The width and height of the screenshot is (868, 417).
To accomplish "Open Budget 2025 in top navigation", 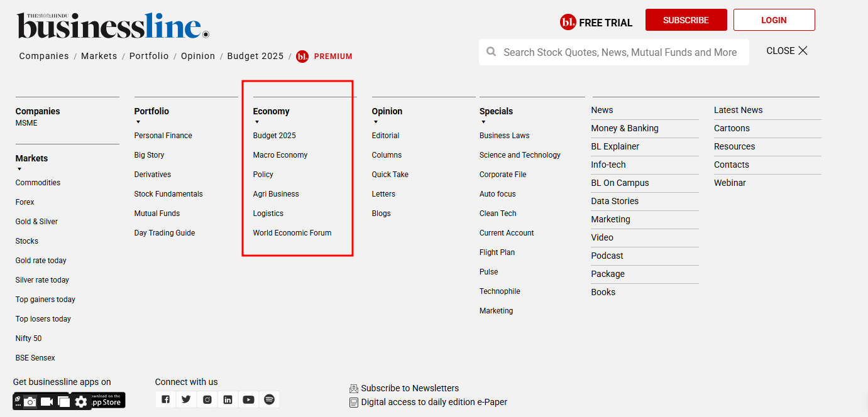I will 255,56.
